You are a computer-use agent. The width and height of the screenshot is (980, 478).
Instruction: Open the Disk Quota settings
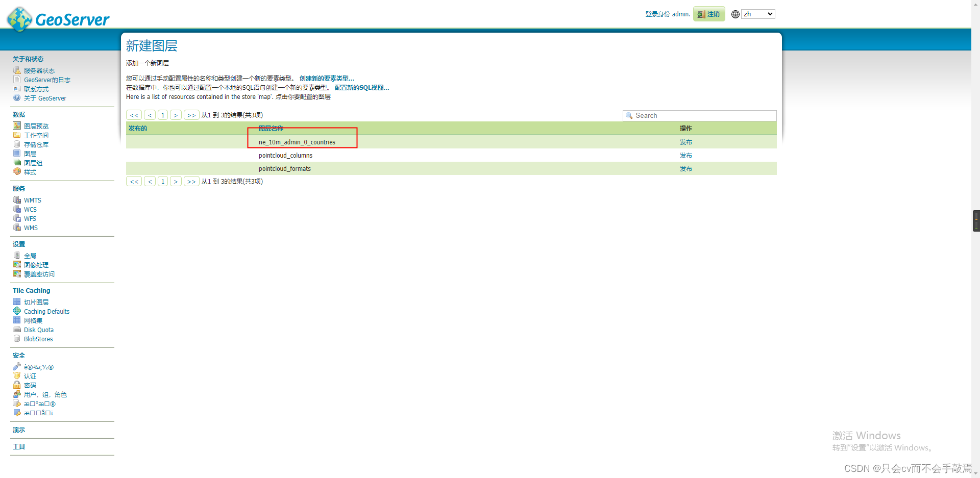[x=38, y=330]
